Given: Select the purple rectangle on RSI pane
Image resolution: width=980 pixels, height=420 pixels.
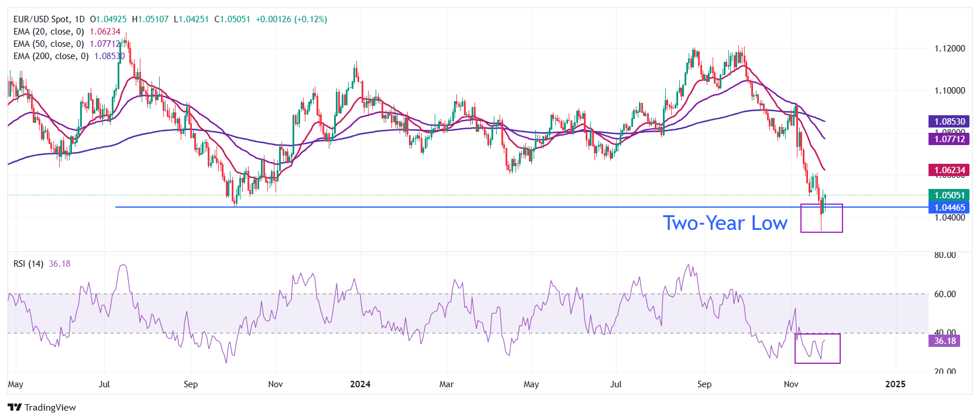Looking at the screenshot, I should (x=817, y=349).
